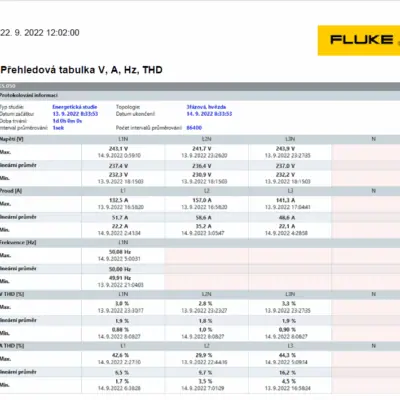Click the average voltage 237,4 V
The width and height of the screenshot is (400, 400).
click(119, 166)
